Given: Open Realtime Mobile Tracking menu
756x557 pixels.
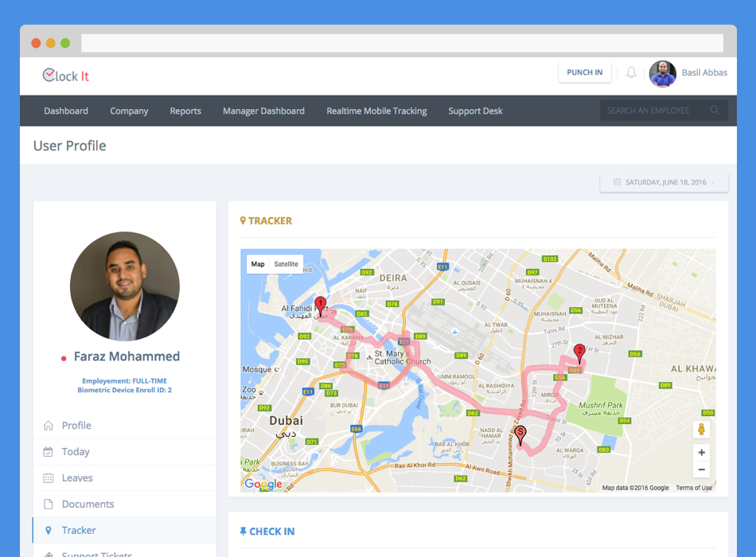Looking at the screenshot, I should coord(376,111).
